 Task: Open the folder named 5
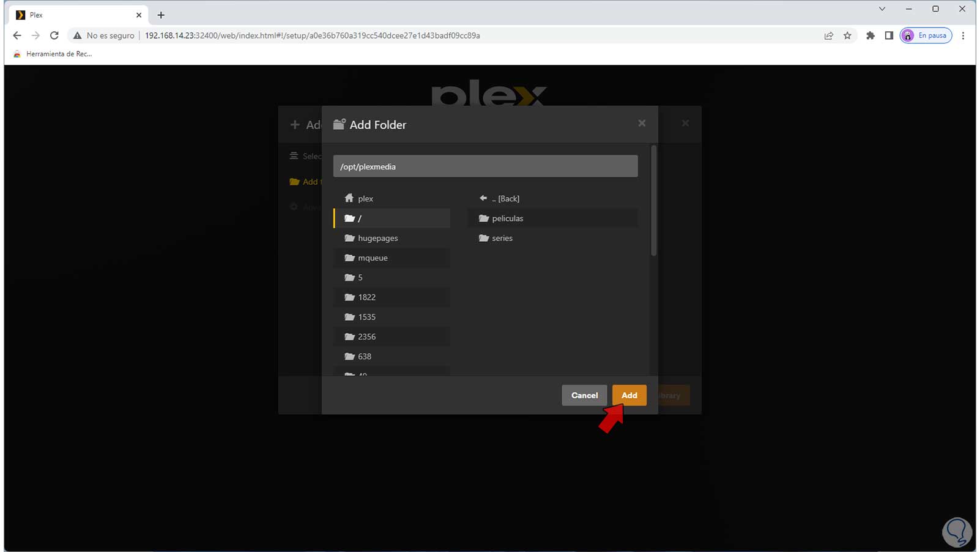(x=392, y=277)
